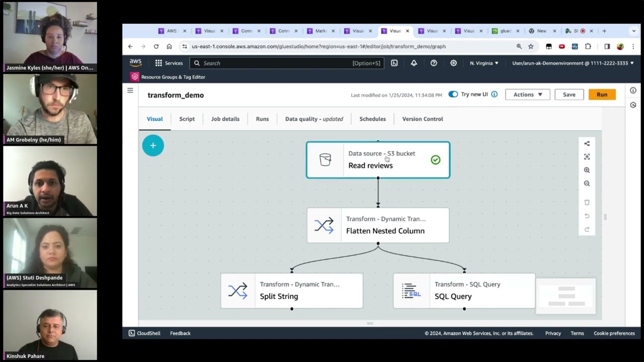
Task: Open the N. Virginia region dropdown
Action: pos(484,63)
